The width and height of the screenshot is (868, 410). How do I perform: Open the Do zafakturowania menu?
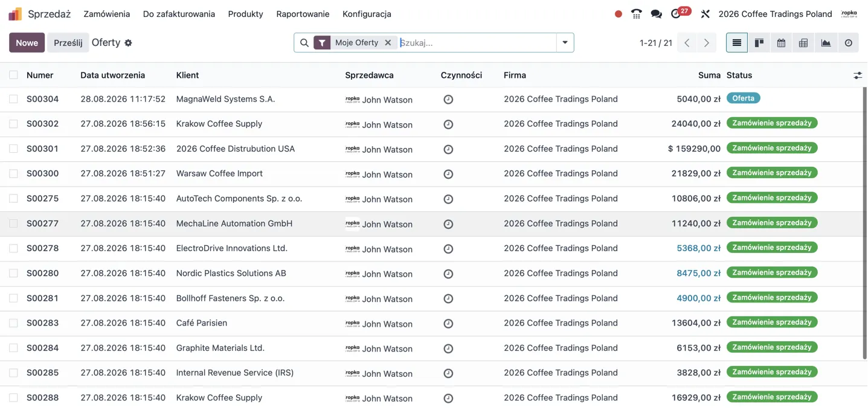(179, 14)
